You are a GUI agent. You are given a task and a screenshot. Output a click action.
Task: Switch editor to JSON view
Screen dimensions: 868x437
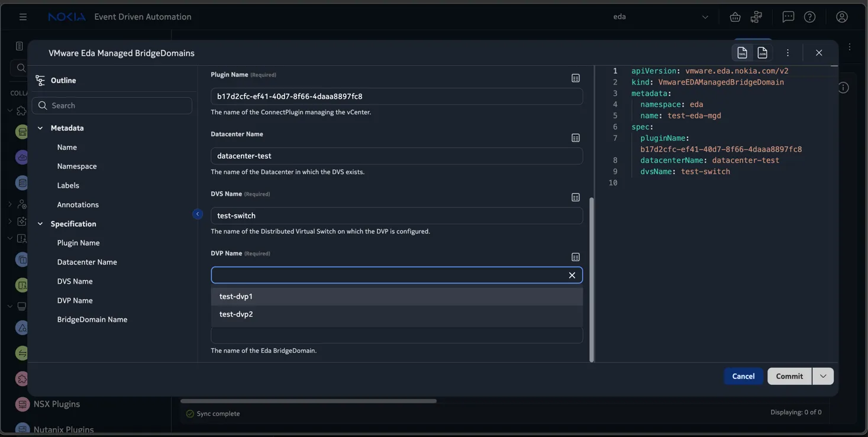coord(762,53)
